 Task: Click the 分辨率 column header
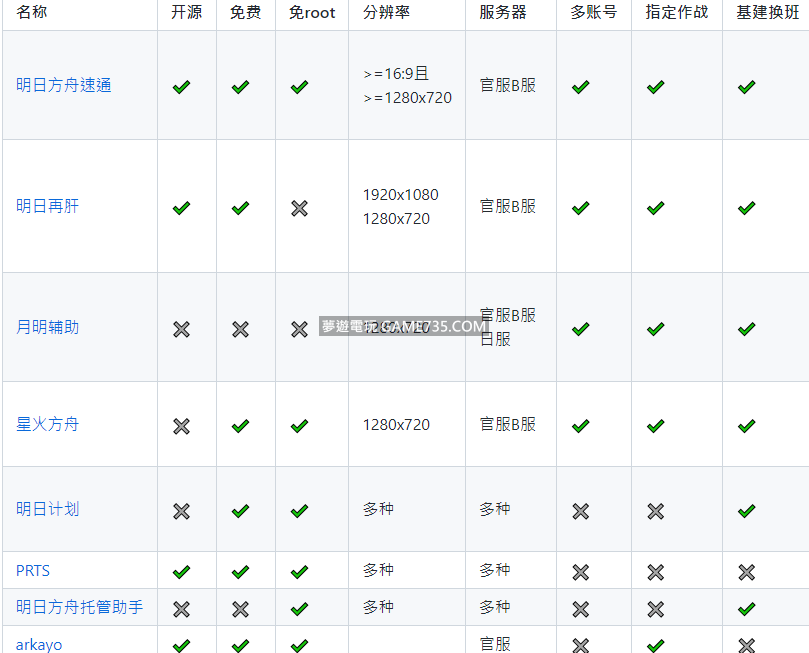tap(386, 13)
